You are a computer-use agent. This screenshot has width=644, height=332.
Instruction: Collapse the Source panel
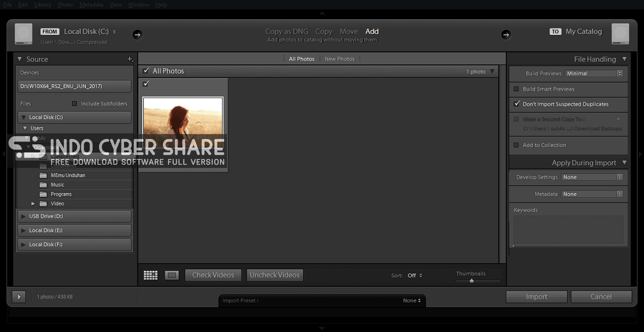point(20,59)
